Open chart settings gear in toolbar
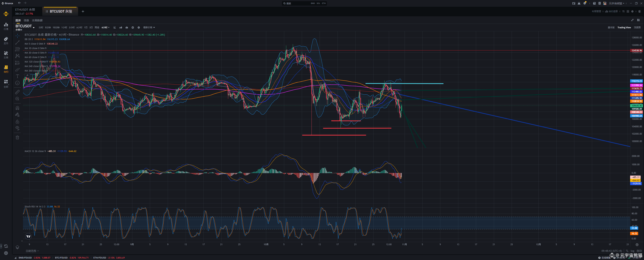This screenshot has height=260, width=644. tap(139, 28)
